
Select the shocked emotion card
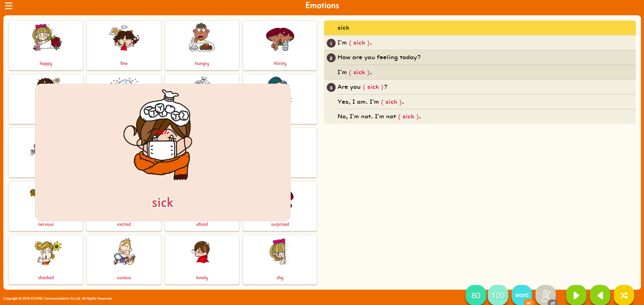point(46,259)
